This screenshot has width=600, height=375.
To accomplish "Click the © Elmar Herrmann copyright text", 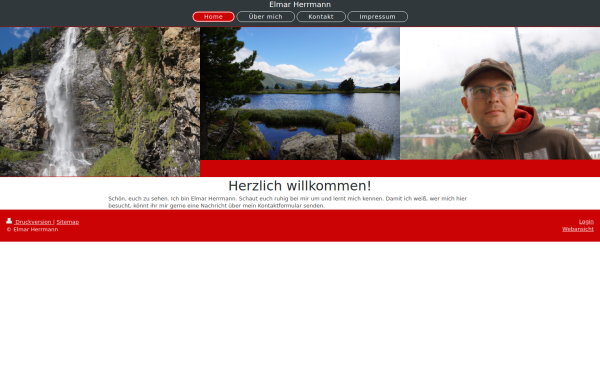I will click(32, 230).
